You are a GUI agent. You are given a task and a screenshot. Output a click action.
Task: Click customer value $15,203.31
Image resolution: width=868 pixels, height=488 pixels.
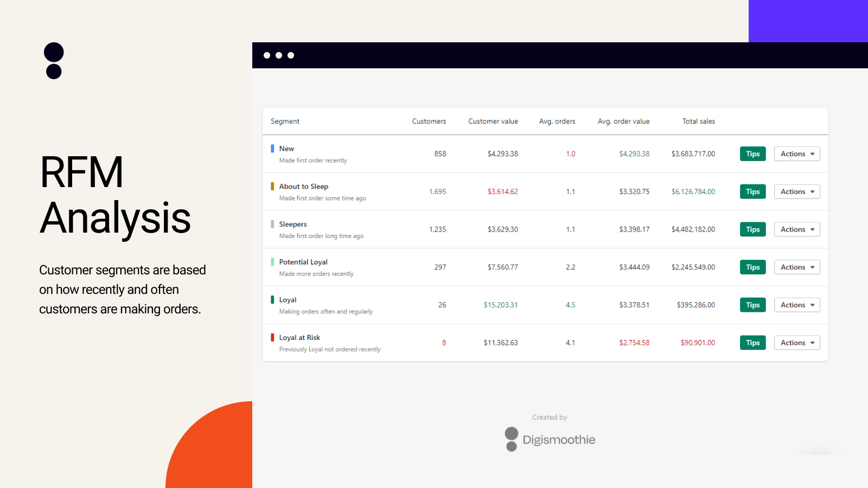coord(501,305)
